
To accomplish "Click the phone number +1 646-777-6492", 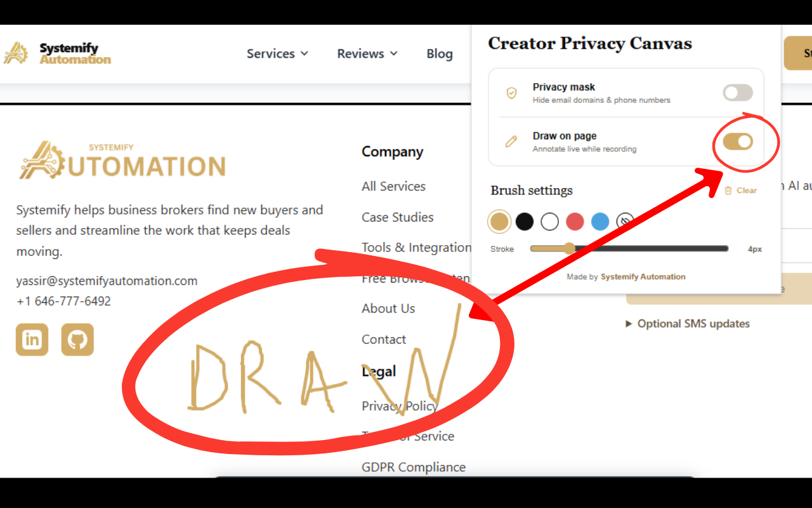I will pos(63,301).
